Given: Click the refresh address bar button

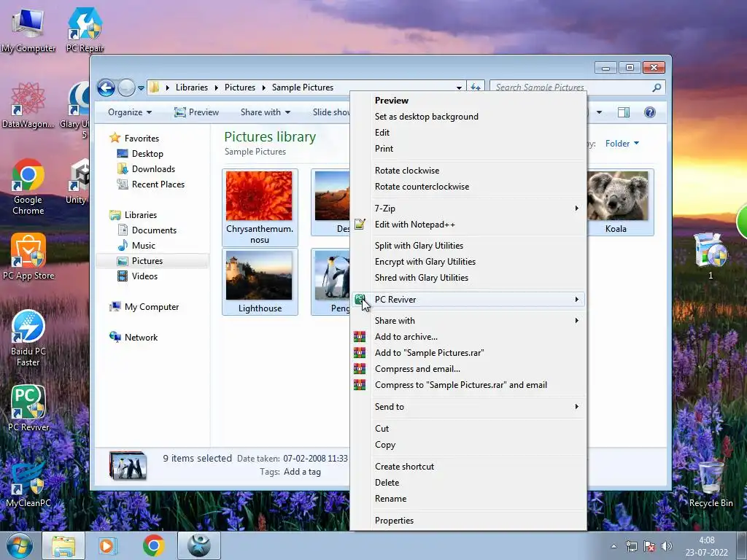Looking at the screenshot, I should [476, 87].
